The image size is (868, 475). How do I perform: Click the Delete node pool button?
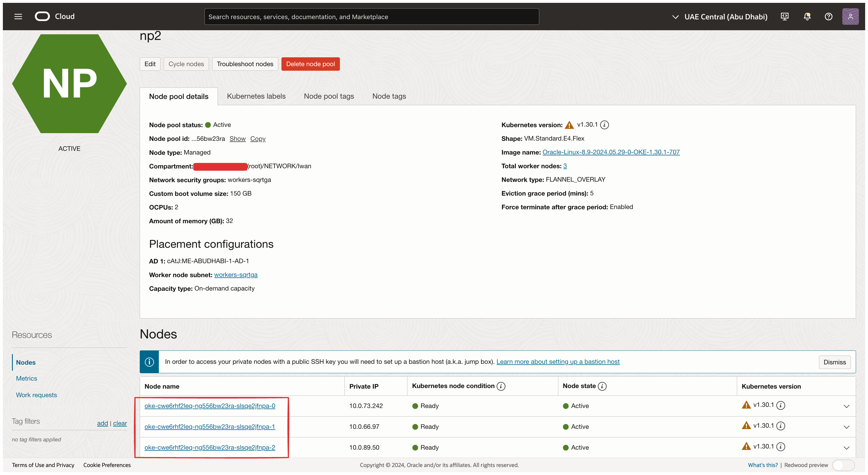(310, 64)
